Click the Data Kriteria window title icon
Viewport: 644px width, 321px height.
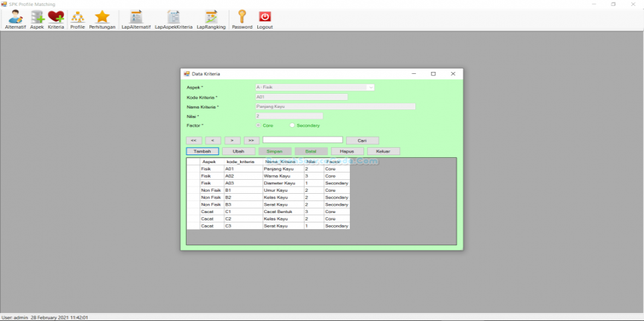(x=187, y=74)
